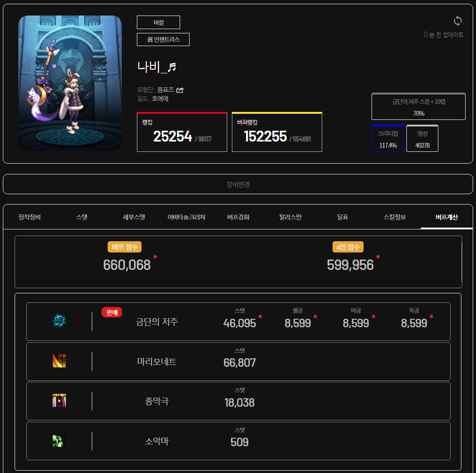Image resolution: width=476 pixels, height=473 pixels.
Task: Open the 아바타&크리쳐 tab
Action: pyautogui.click(x=186, y=217)
